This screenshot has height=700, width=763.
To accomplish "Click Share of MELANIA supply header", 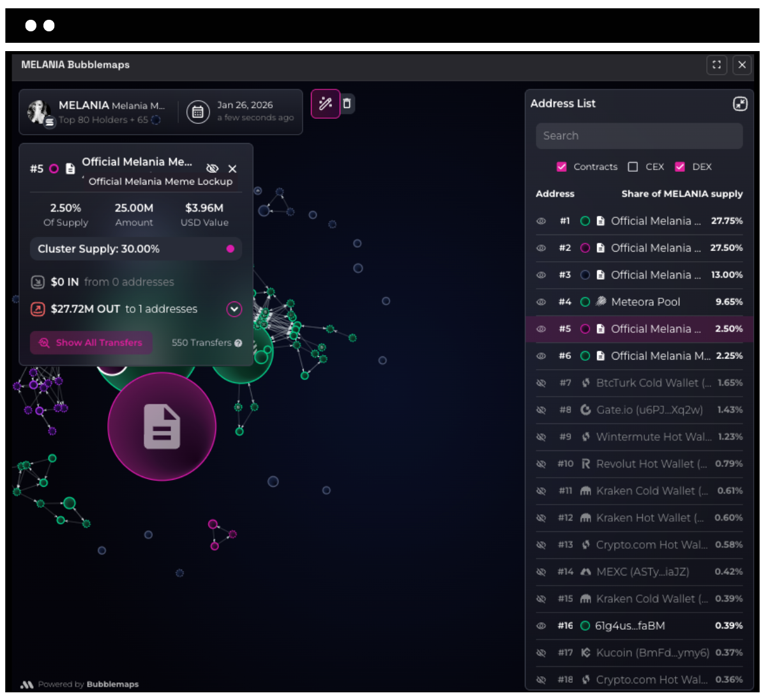I will tap(682, 194).
